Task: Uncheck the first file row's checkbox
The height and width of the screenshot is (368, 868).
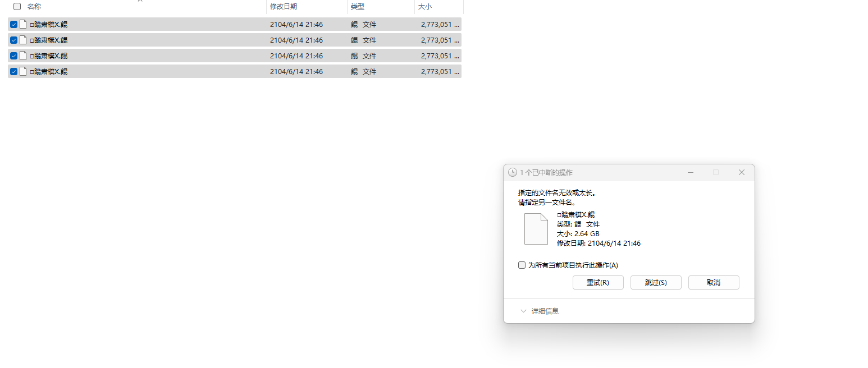Action: (13, 24)
